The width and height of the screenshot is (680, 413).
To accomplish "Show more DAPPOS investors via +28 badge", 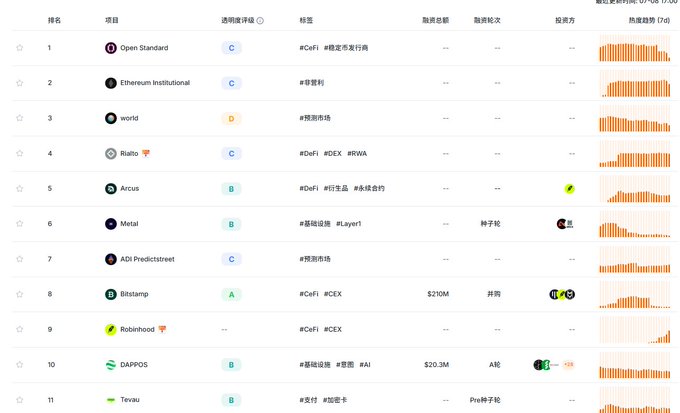I will pyautogui.click(x=569, y=364).
